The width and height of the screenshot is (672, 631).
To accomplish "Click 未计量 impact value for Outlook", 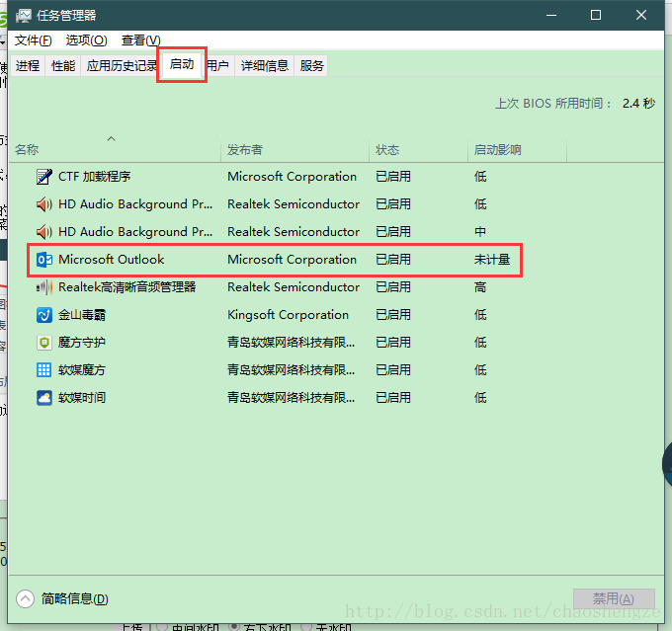I will [x=492, y=260].
